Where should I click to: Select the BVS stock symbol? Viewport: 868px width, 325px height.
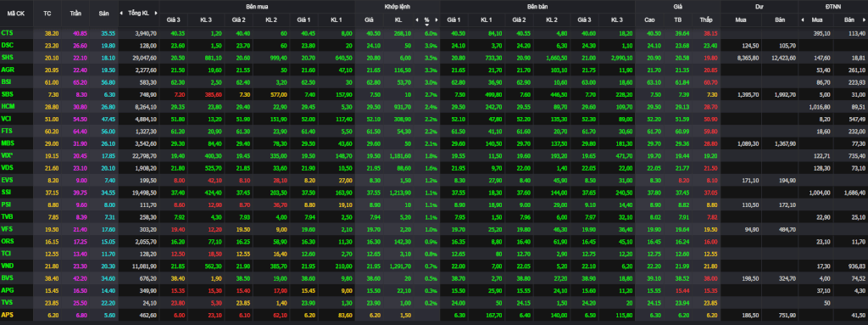(7, 277)
